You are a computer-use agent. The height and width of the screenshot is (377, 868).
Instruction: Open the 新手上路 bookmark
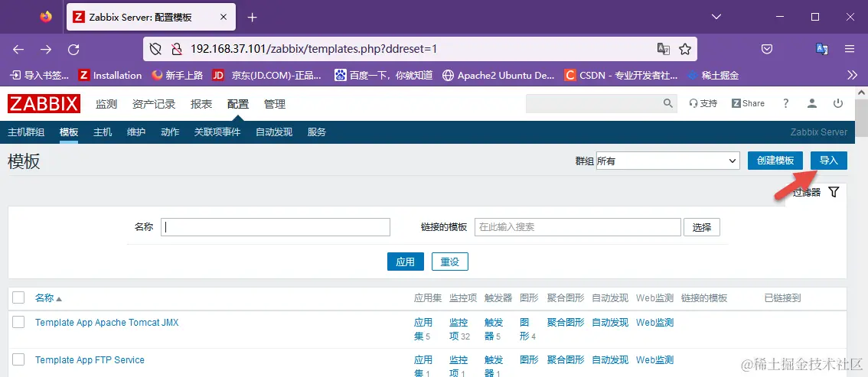pyautogui.click(x=177, y=75)
